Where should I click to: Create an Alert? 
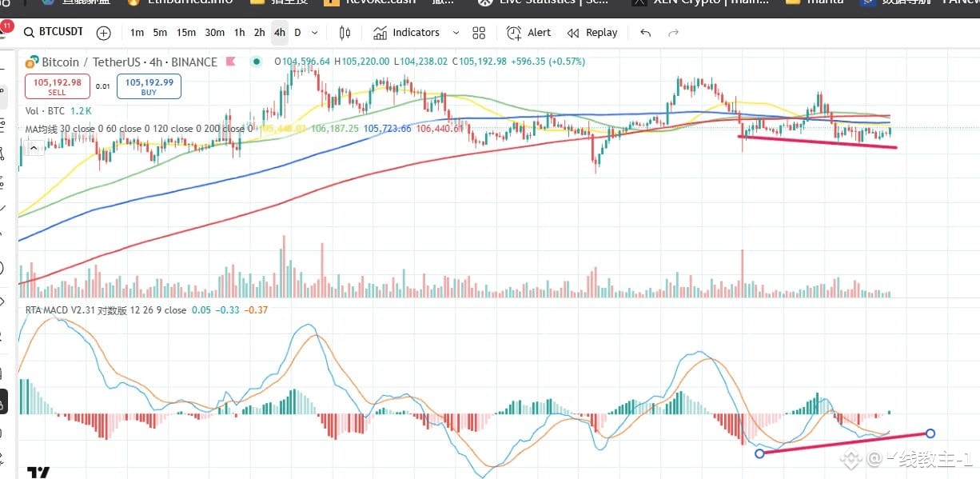point(528,33)
